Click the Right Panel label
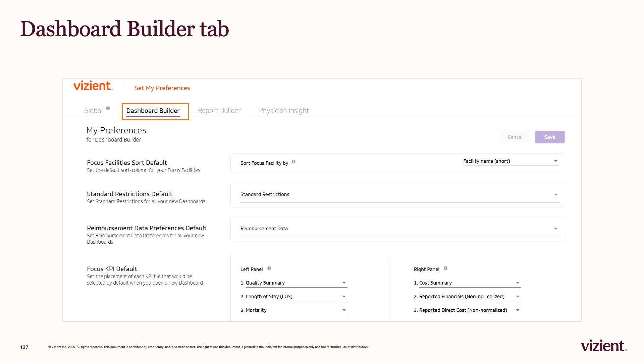This screenshot has width=644, height=362. click(427, 269)
